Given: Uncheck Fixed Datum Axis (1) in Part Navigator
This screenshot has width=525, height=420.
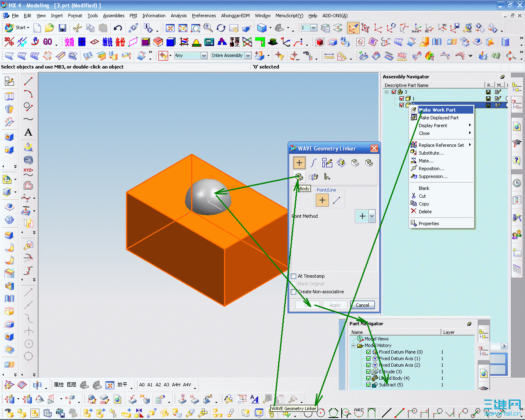Looking at the screenshot, I should pyautogui.click(x=368, y=358).
